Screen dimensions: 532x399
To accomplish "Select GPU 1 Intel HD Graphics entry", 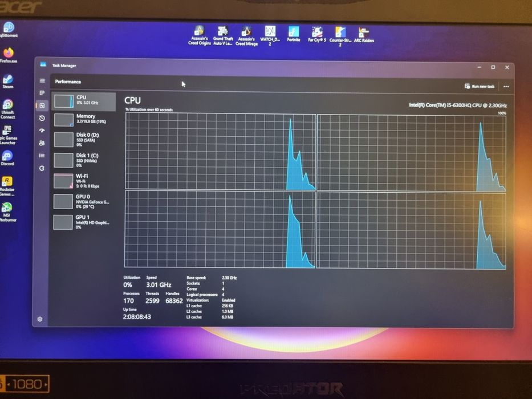I will pos(84,222).
